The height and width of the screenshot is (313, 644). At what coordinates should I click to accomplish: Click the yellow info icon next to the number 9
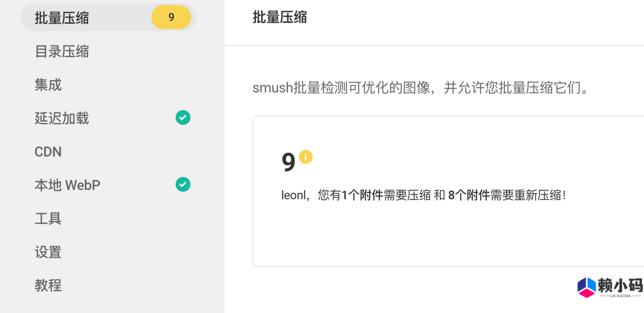tap(305, 157)
